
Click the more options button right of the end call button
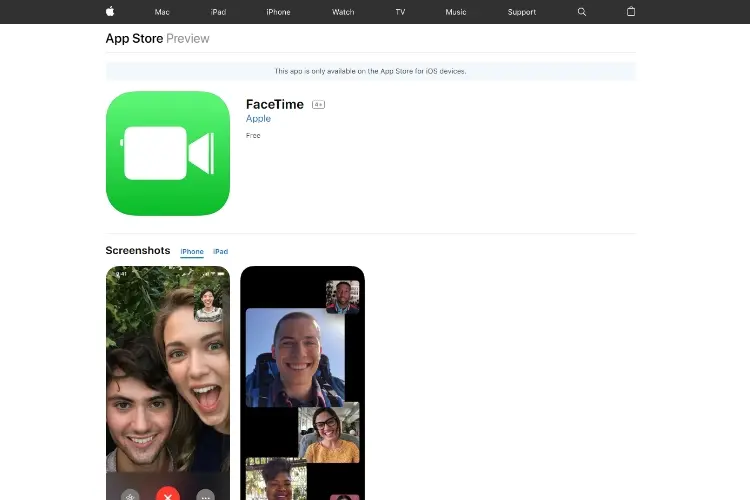206,496
